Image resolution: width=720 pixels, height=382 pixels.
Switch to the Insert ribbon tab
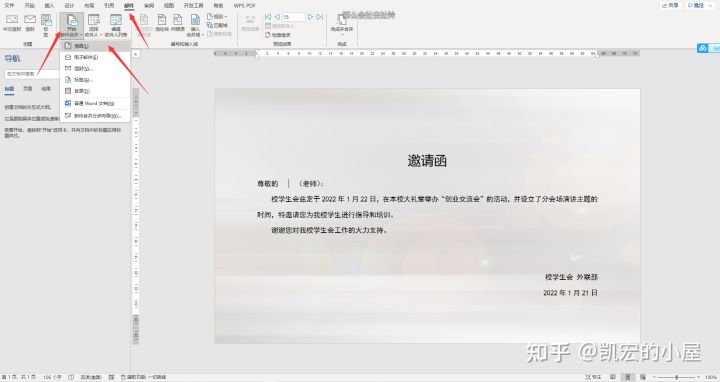(x=49, y=6)
